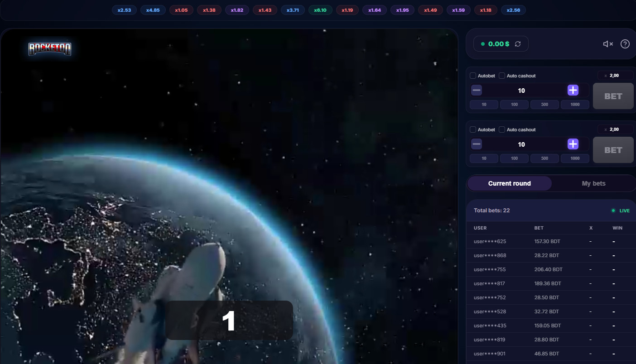Enable Autobet in the first bet panel
The width and height of the screenshot is (636, 364).
(x=473, y=76)
